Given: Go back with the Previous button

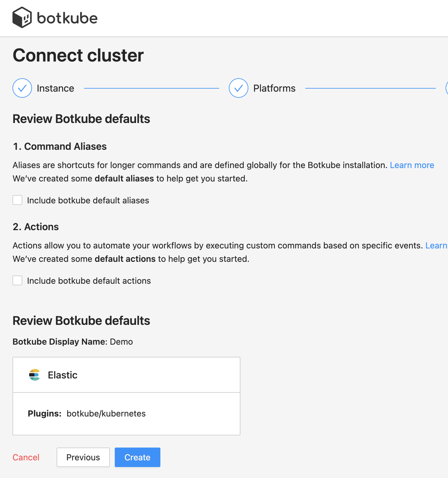Looking at the screenshot, I should [x=83, y=457].
